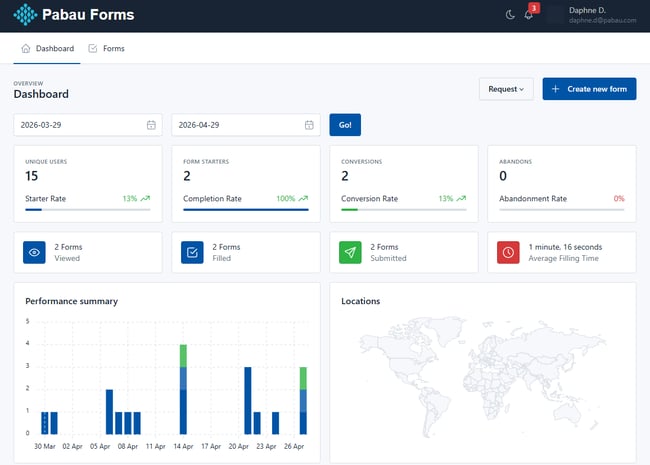The height and width of the screenshot is (465, 650).
Task: Click the 2026-04-29 end date field
Action: tap(238, 125)
